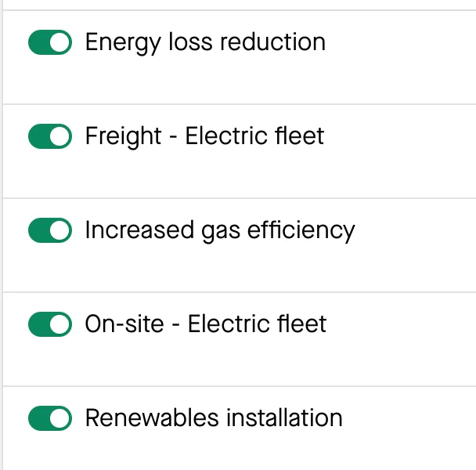Screen dimensions: 476x470
Task: Select the "Increased gas efficiency" label text
Action: [x=219, y=230]
